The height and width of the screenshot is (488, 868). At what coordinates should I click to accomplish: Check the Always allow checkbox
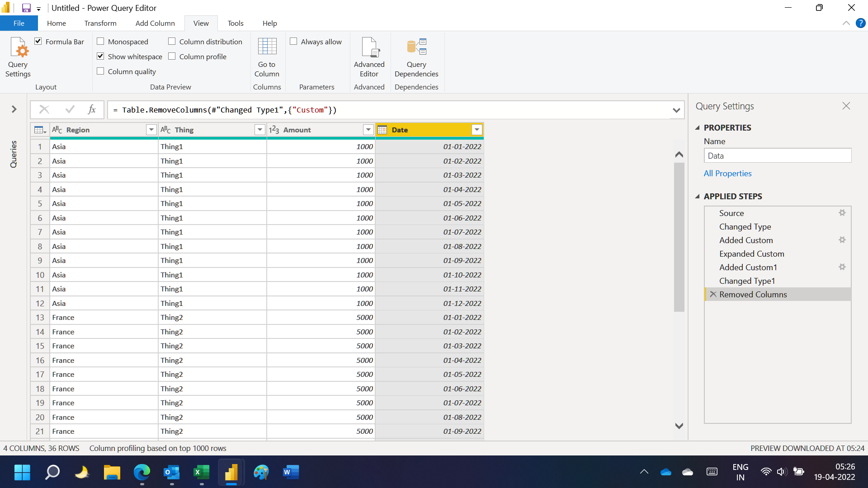[x=293, y=42]
